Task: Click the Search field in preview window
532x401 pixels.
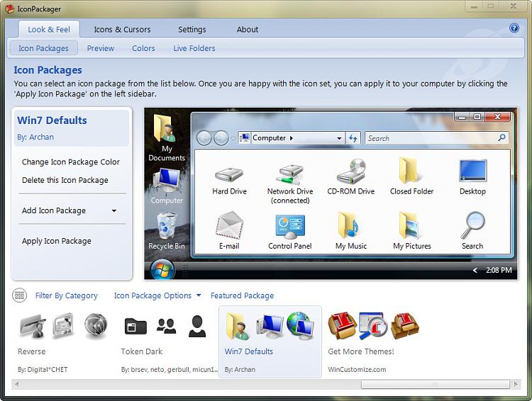Action: pos(436,138)
